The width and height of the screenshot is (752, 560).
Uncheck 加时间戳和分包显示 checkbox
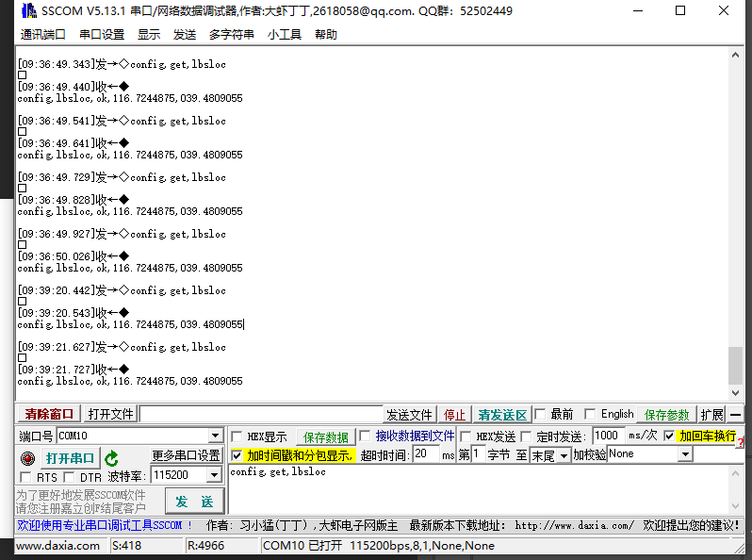click(x=237, y=455)
